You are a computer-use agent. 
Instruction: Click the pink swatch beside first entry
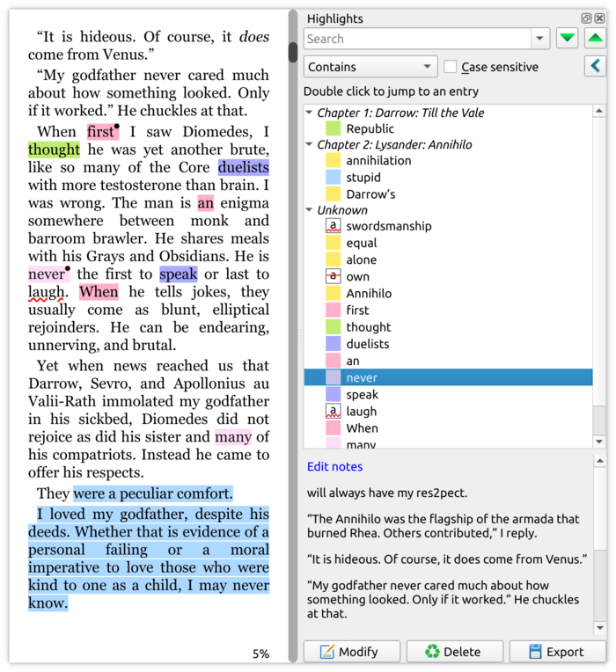[333, 310]
